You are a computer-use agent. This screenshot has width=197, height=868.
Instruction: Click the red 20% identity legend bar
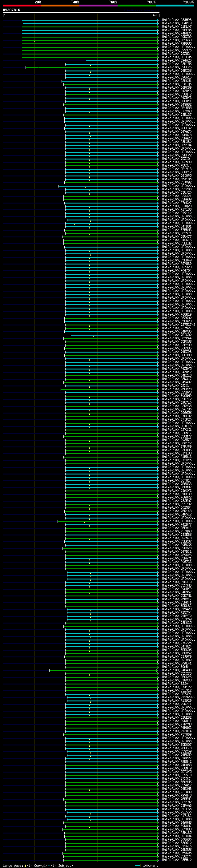tap(22, 6)
